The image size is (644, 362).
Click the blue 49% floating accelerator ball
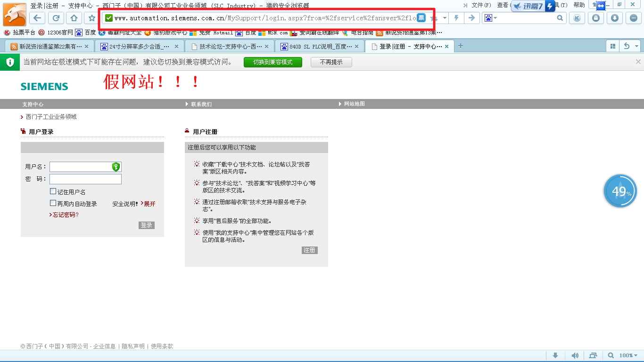pos(620,191)
